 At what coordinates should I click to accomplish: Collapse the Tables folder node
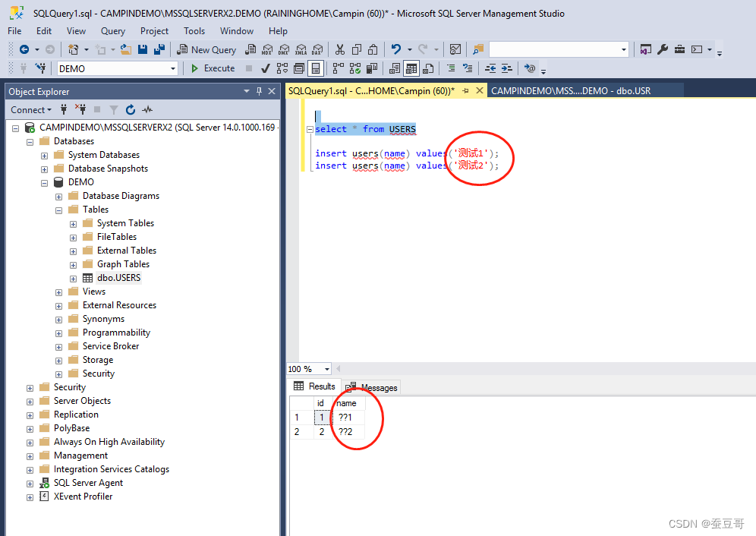click(x=58, y=210)
